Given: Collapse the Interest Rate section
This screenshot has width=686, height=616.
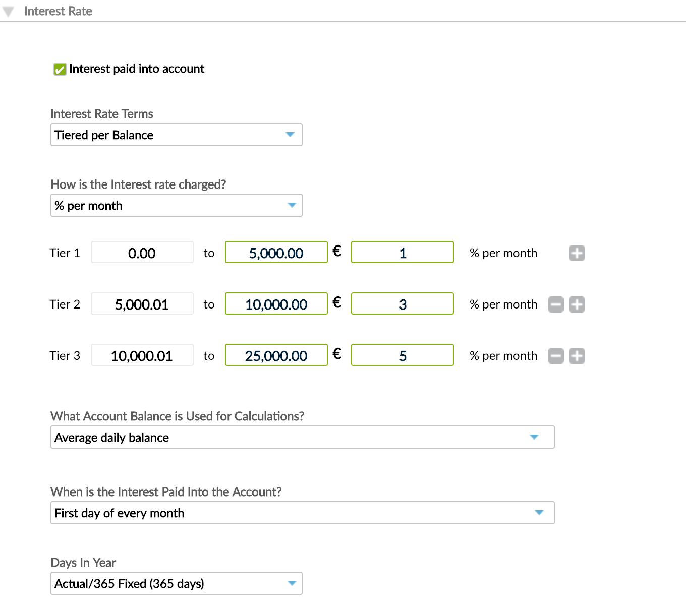Looking at the screenshot, I should tap(8, 11).
